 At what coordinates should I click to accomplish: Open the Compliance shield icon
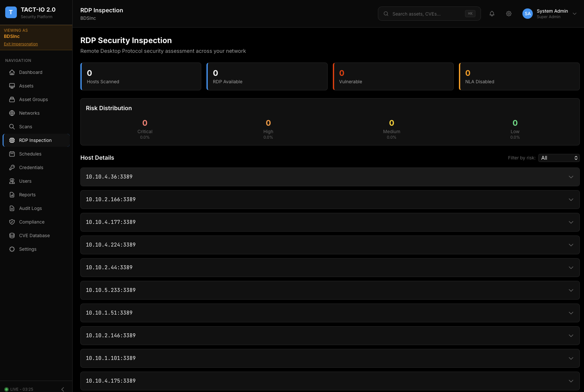(x=12, y=222)
